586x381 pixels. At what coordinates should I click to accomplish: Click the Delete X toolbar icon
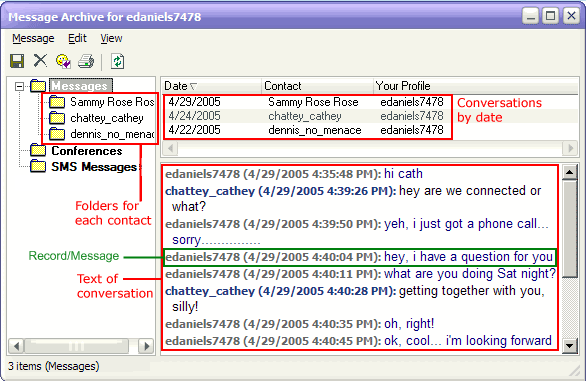40,60
